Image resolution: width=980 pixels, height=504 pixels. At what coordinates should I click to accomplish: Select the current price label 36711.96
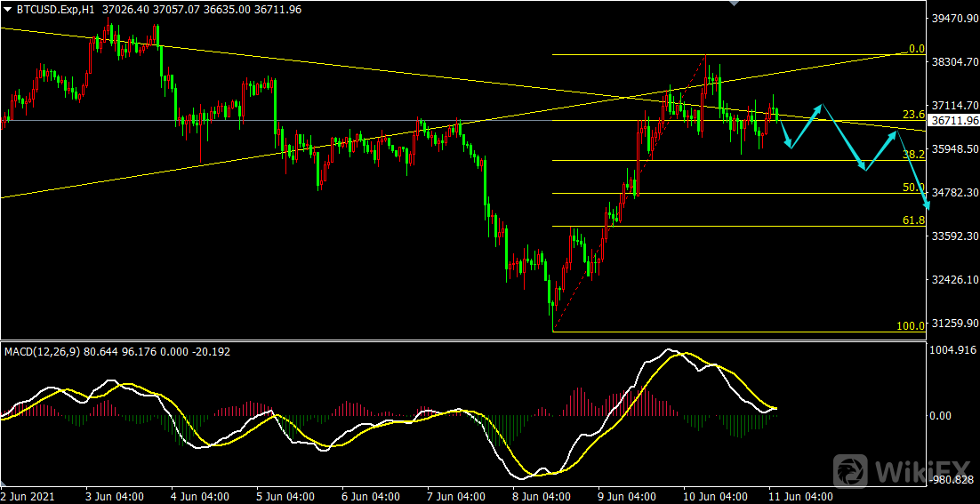tap(953, 120)
